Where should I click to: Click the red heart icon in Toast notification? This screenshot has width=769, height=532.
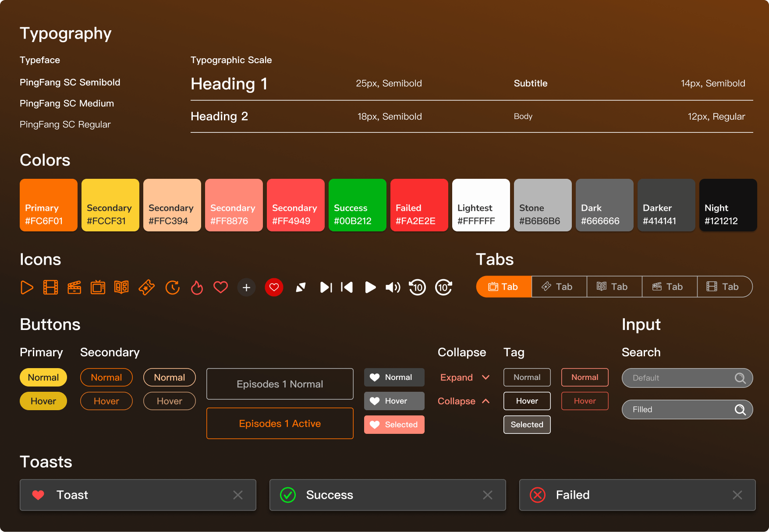tap(38, 495)
